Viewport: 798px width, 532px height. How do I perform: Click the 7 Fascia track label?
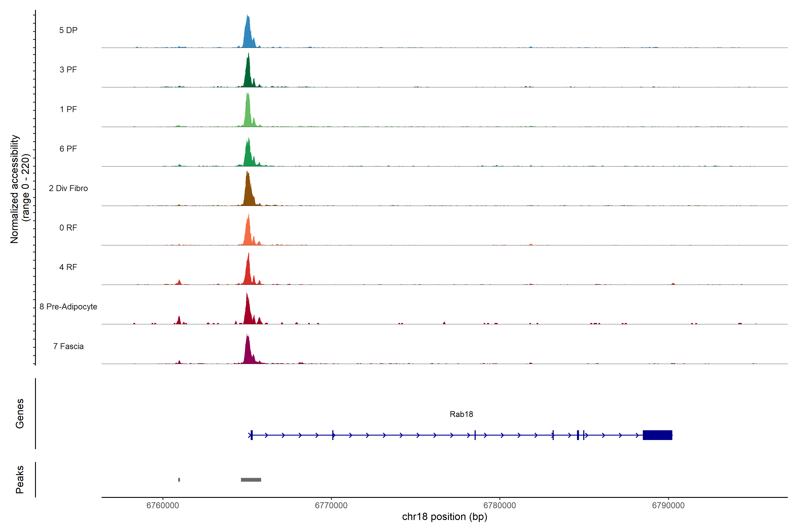[68, 346]
